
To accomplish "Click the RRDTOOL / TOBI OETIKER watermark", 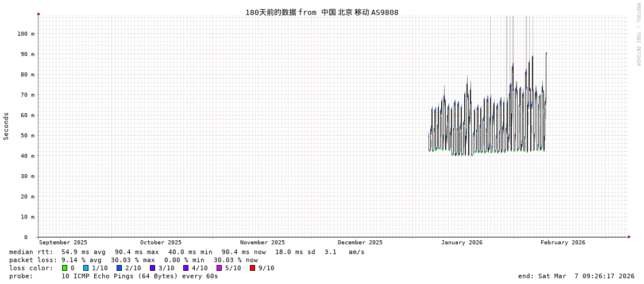I will click(638, 34).
